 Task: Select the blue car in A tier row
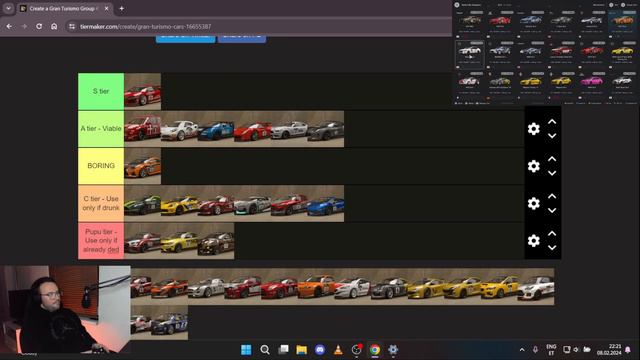tap(216, 129)
